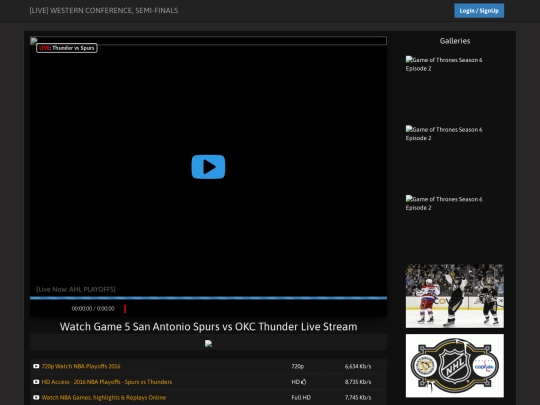
Task: Click the broken image icon below the stream title
Action: tap(208, 343)
